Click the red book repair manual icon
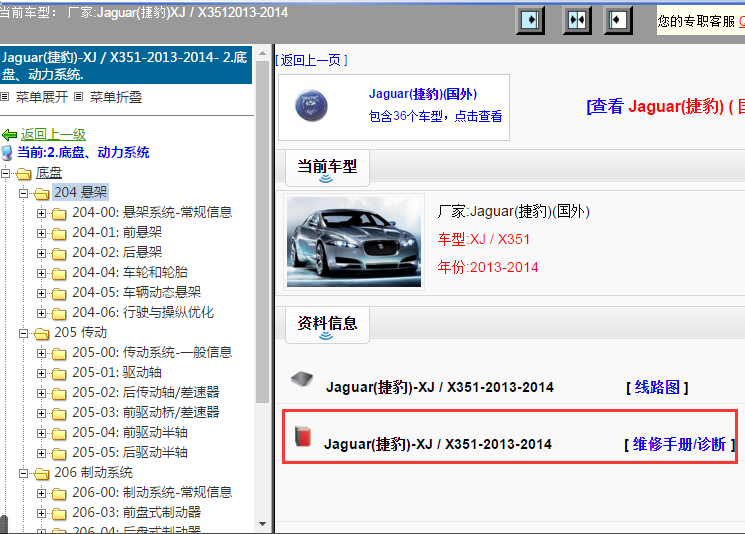745x534 pixels. coord(303,436)
